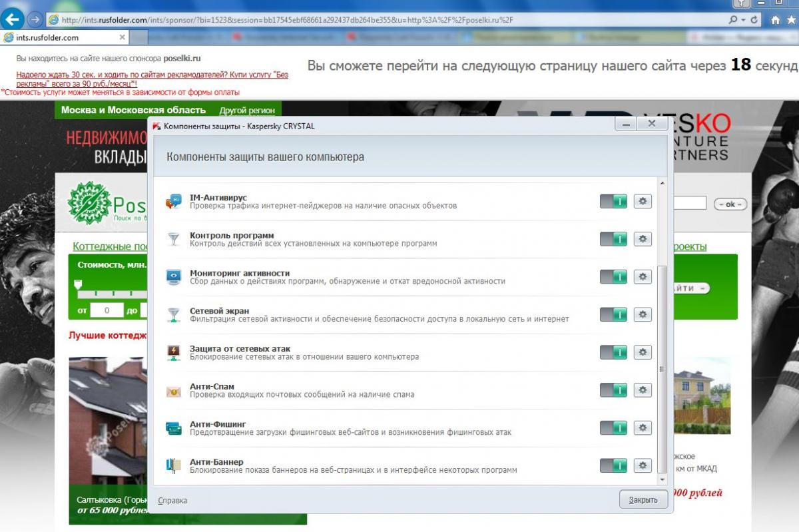The image size is (799, 532).
Task: Click the "от" price input field
Action: pyautogui.click(x=107, y=310)
